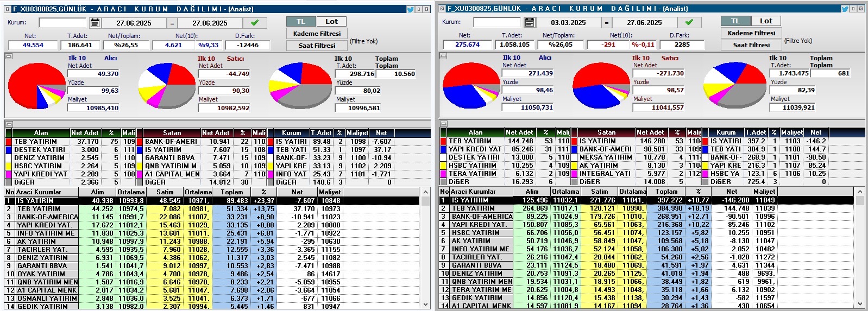868x311 pixels.
Task: Click blue swatch beside DESTEK YATIRI, left Alan list
Action: click(x=9, y=150)
